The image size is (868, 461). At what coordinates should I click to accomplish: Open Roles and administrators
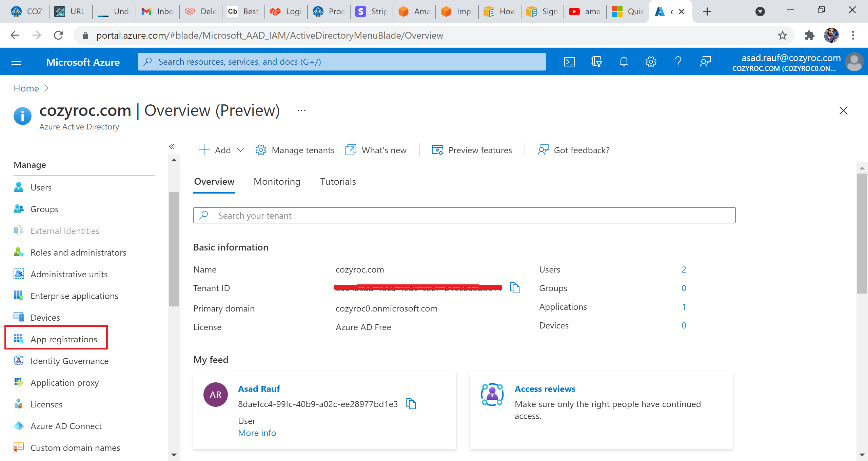(x=78, y=252)
